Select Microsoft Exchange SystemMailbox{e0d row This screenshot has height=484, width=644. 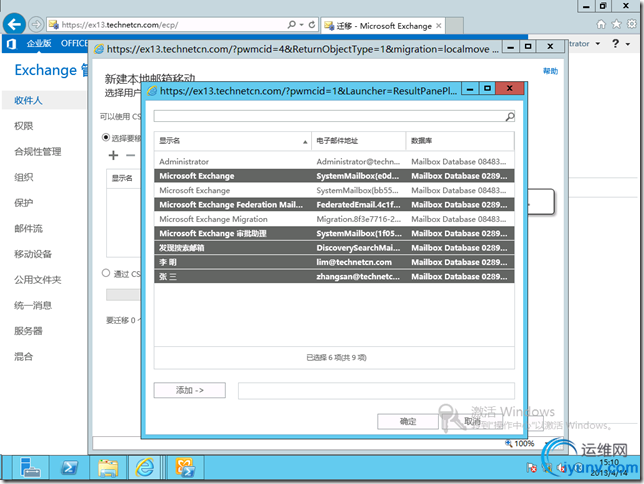coord(334,176)
